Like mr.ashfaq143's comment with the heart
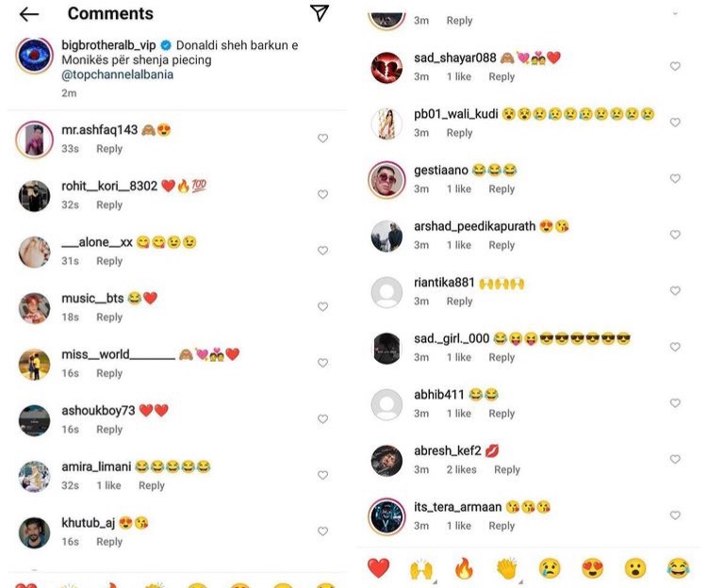The image size is (707, 588). (x=322, y=139)
